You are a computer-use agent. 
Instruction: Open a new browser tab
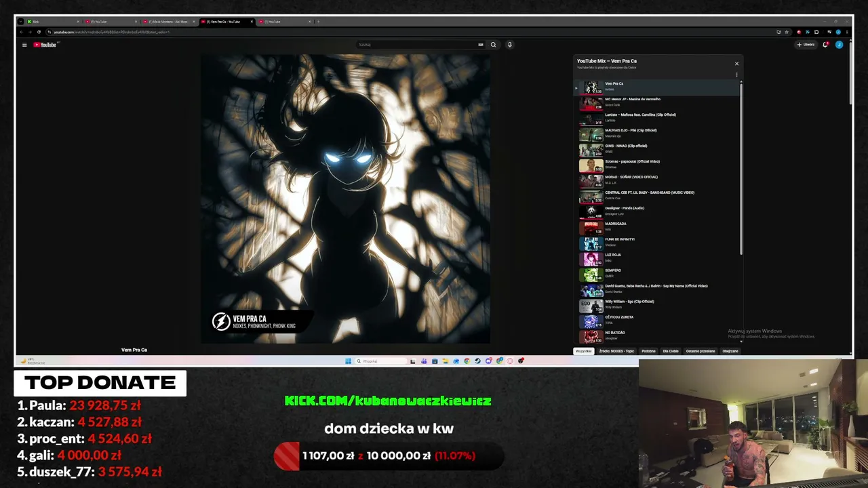318,22
